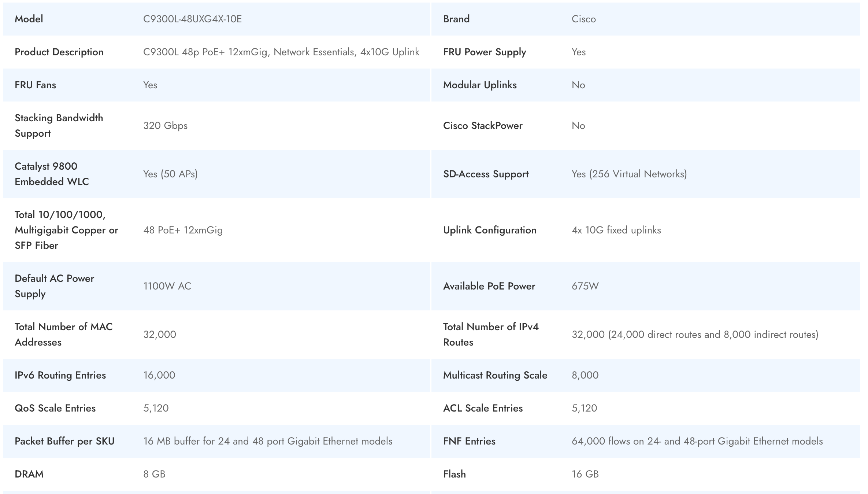The width and height of the screenshot is (868, 494).
Task: Click the Product Description label
Action: tap(59, 52)
